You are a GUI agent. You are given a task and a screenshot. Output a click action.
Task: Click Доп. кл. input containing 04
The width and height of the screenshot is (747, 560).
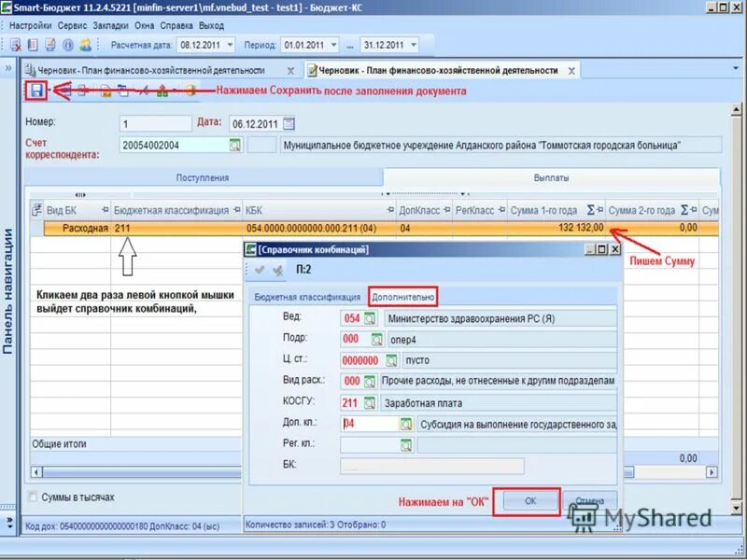tap(370, 424)
